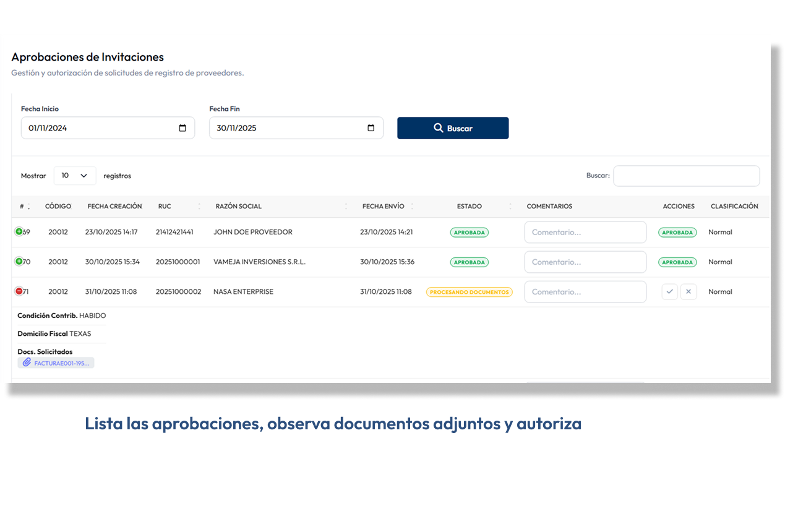Screen dimensions: 785x532
Task: Expand details for record 69 via green plus icon
Action: [x=20, y=232]
